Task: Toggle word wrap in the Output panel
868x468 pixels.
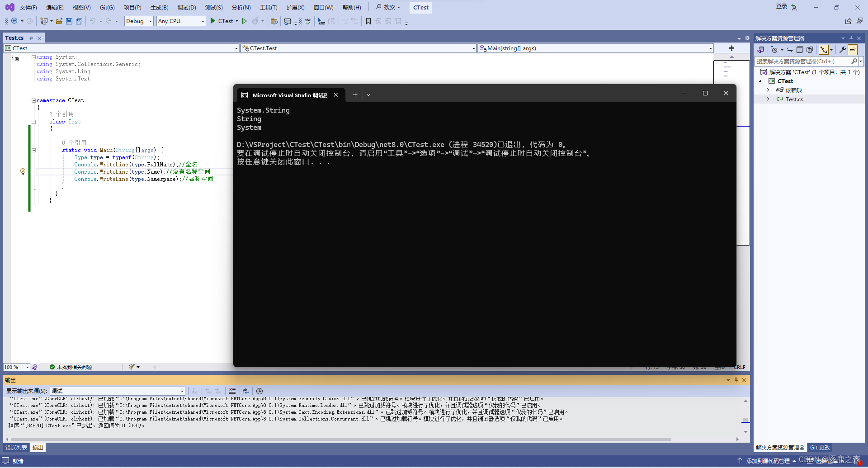Action: click(246, 391)
